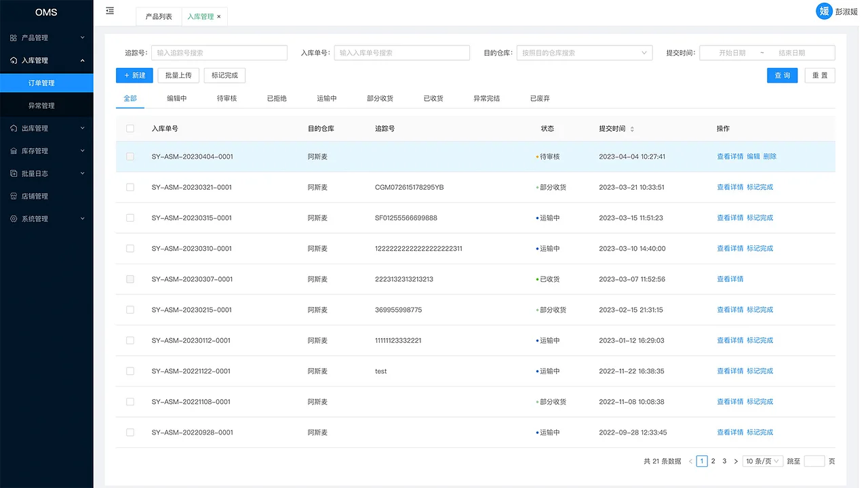Click the 跳至 page number input field

[x=813, y=460]
